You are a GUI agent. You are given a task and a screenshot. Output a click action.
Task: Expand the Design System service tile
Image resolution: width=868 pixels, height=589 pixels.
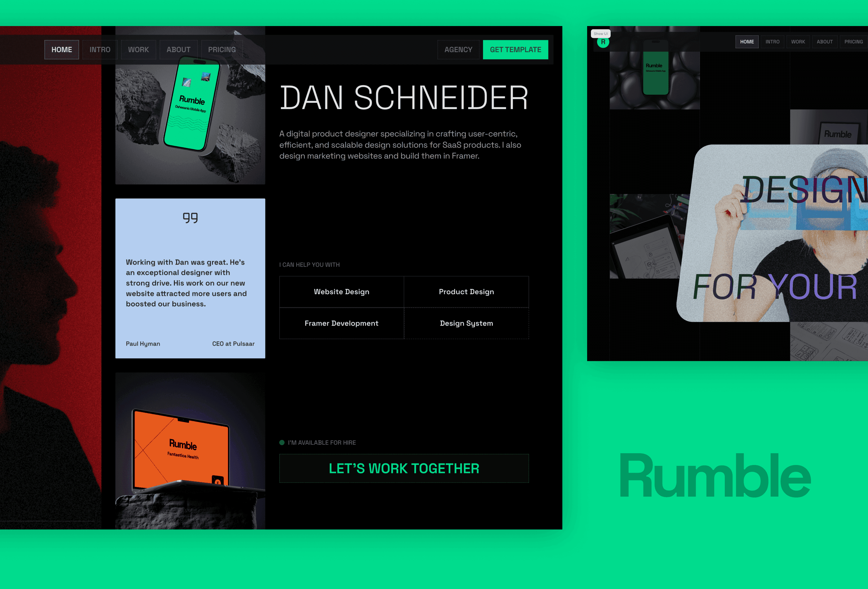467,323
